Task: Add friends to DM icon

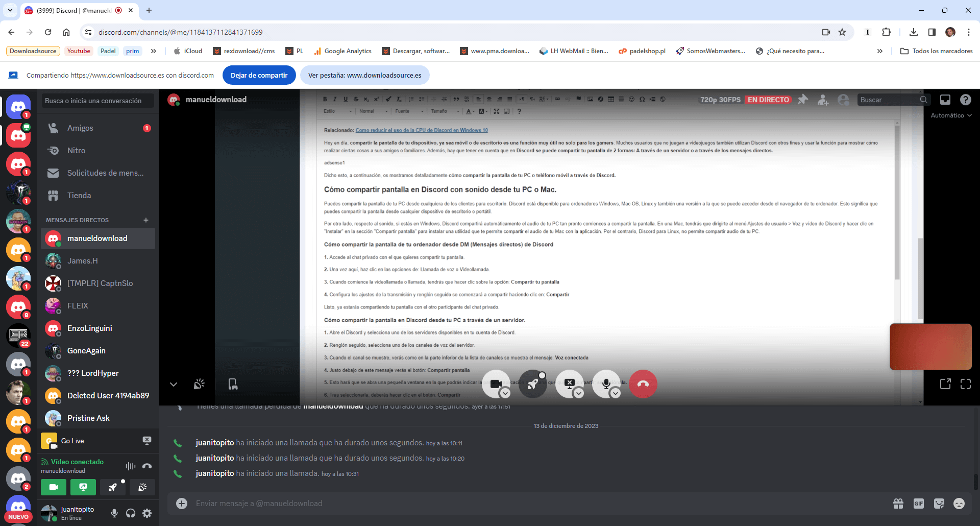Action: pyautogui.click(x=823, y=100)
